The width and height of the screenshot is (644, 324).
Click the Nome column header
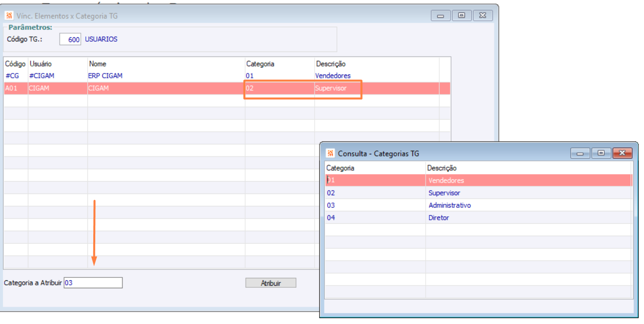tap(97, 64)
